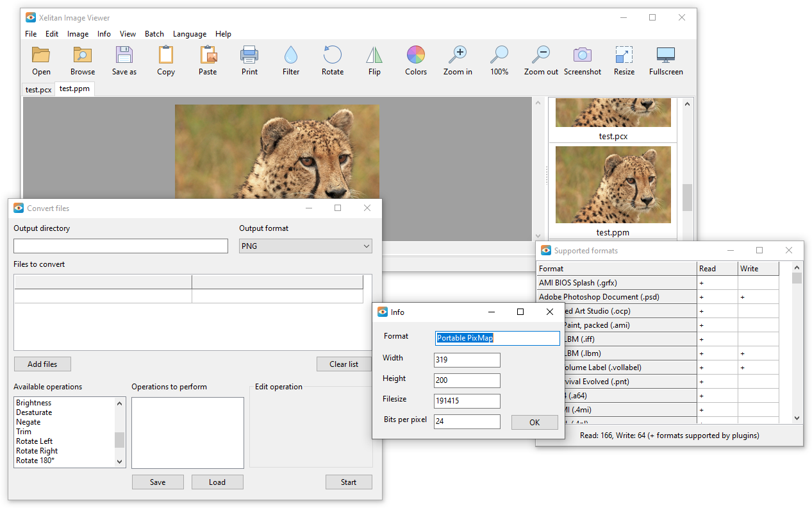Click the Open folder icon in toolbar

point(41,56)
